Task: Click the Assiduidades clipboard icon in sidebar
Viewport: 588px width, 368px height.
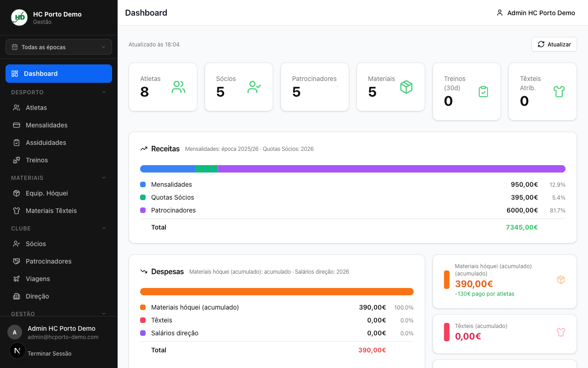Action: click(17, 143)
